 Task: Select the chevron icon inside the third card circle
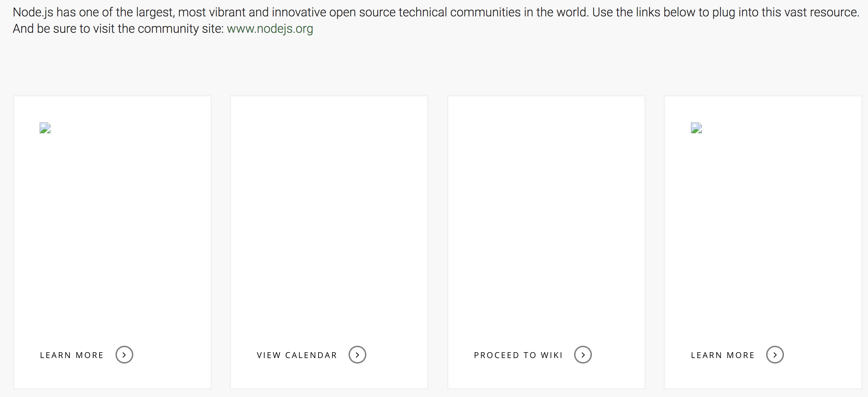click(583, 355)
